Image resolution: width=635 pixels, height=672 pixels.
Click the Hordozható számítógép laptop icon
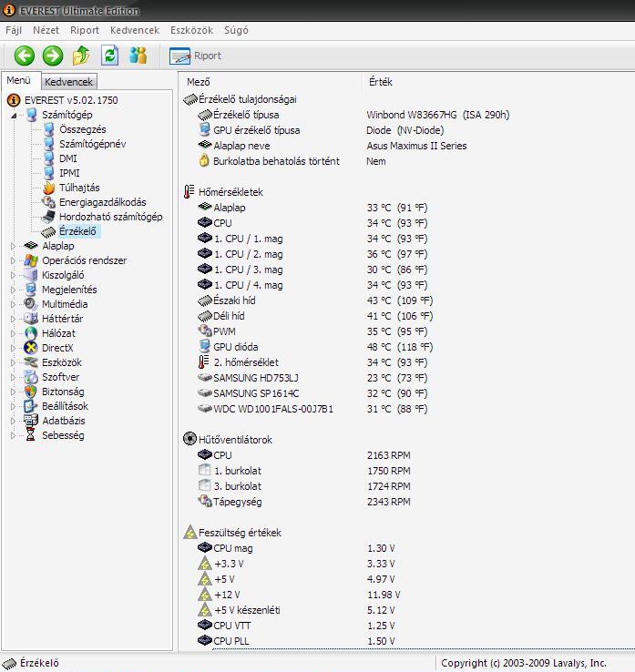coord(48,217)
